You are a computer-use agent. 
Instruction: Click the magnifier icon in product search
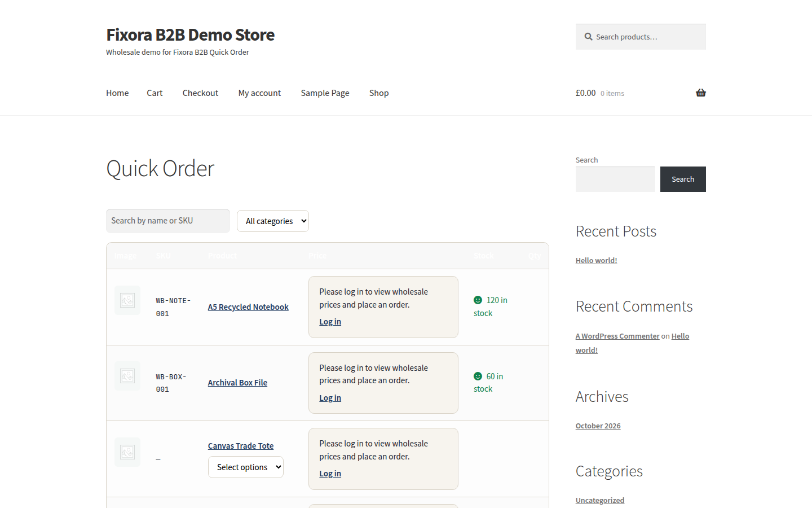click(x=588, y=37)
